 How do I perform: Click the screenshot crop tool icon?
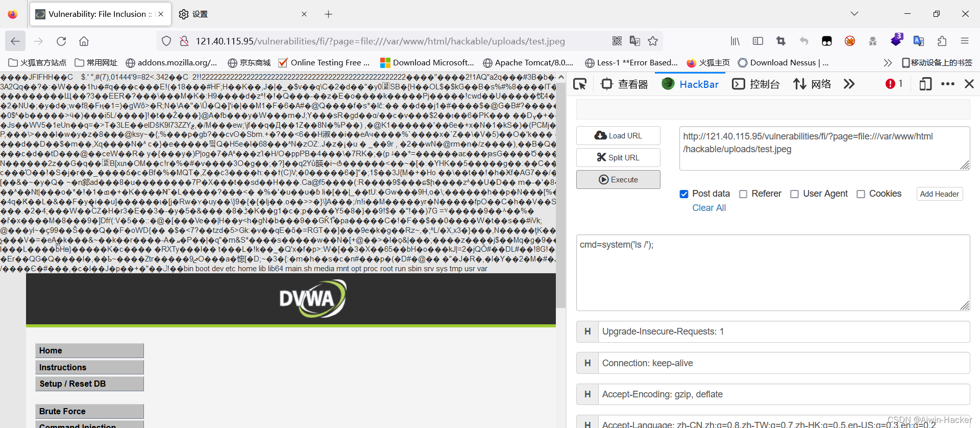pyautogui.click(x=781, y=41)
